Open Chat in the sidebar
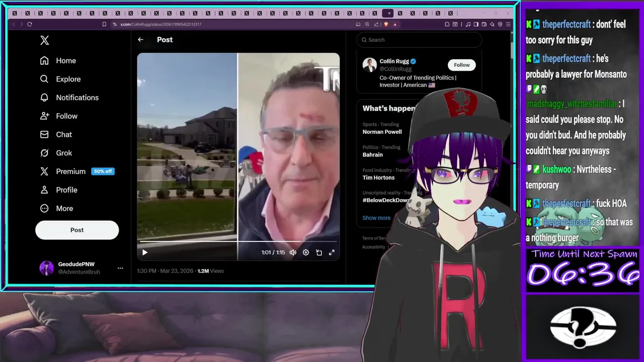The image size is (644, 362). pyautogui.click(x=56, y=134)
